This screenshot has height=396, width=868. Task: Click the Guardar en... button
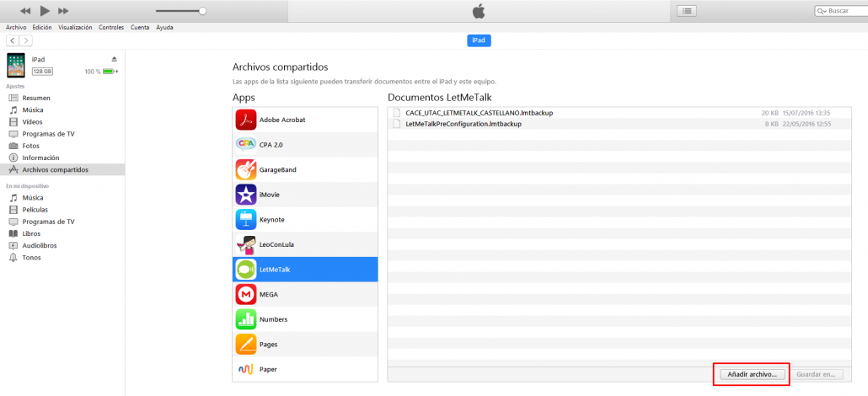coord(816,374)
